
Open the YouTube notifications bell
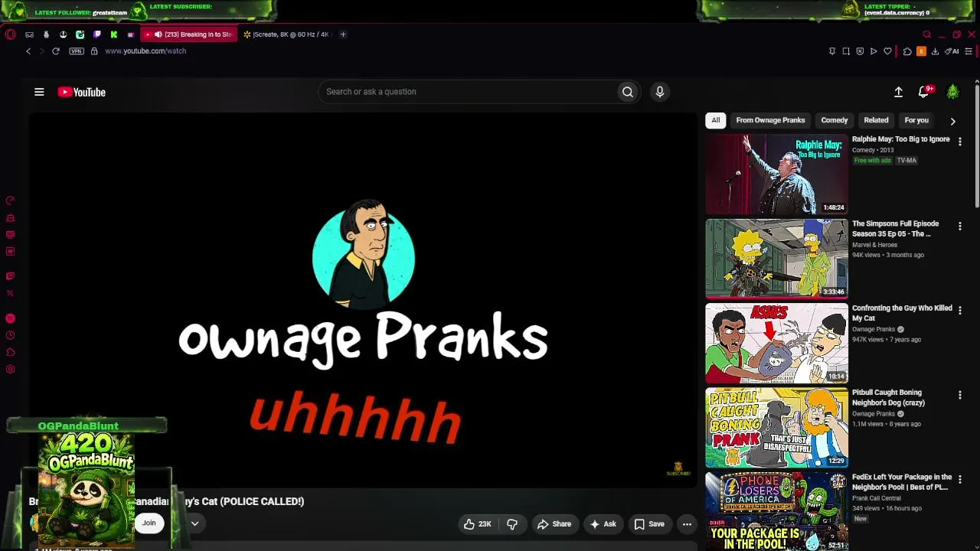pos(924,92)
